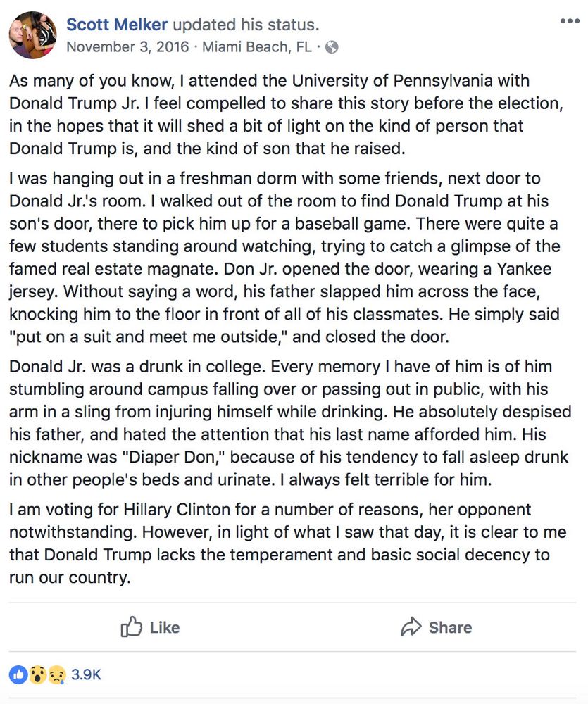588x704 pixels.
Task: Click the paragraph about the freshman dorm
Action: (284, 257)
